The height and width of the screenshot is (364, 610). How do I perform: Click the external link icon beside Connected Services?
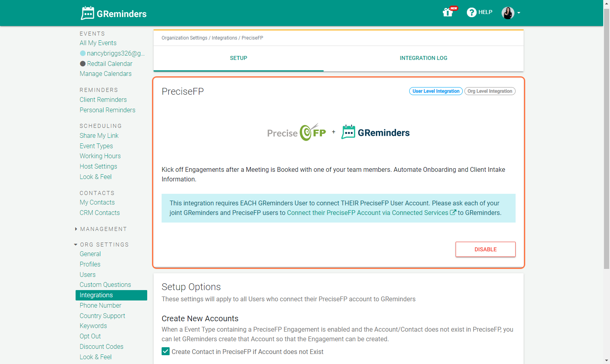tap(453, 212)
